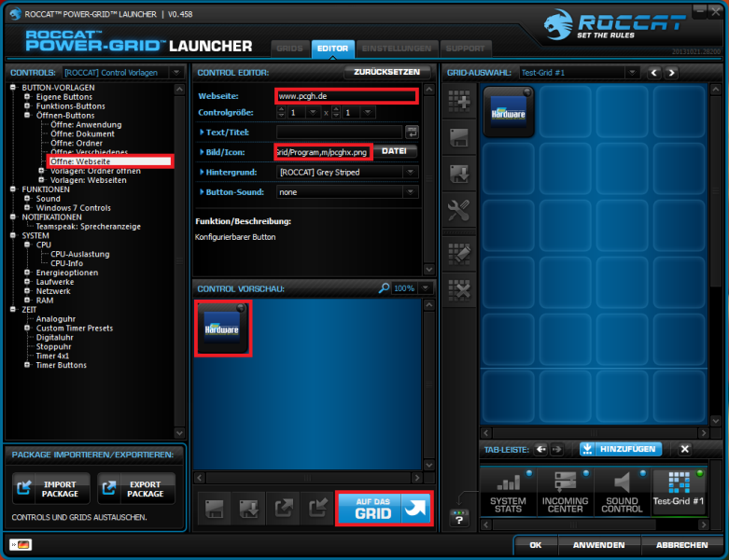Open the Controlgröße width dropdown
Image resolution: width=729 pixels, height=560 pixels.
coord(313,112)
